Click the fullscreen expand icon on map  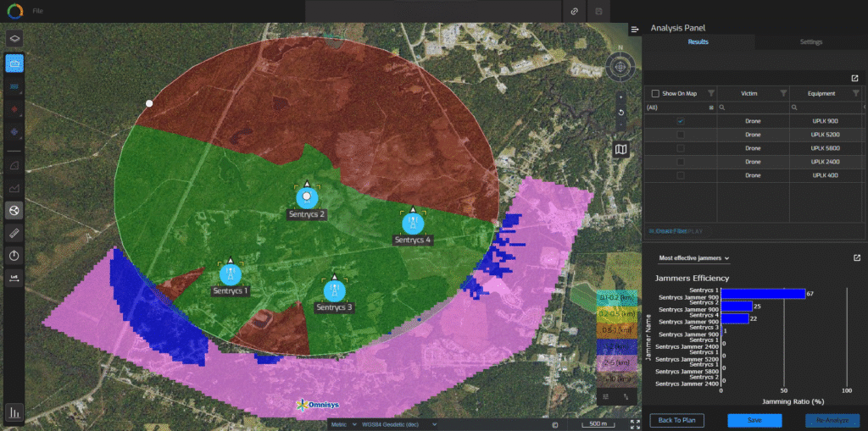coord(635,424)
